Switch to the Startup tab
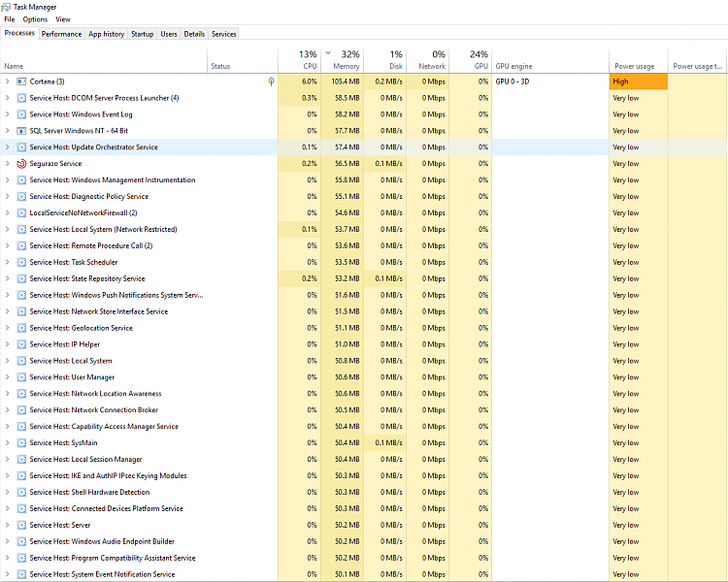The image size is (728, 582). (x=143, y=34)
